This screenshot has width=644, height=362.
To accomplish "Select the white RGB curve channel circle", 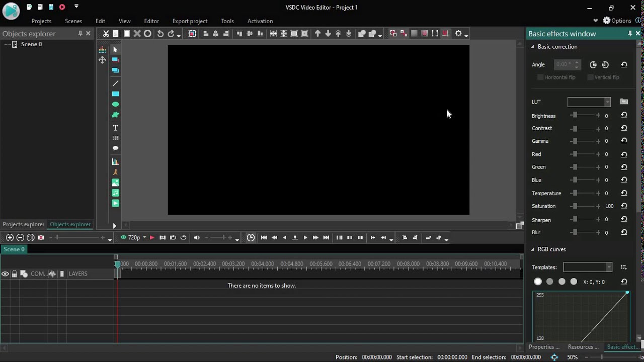I will [538, 282].
